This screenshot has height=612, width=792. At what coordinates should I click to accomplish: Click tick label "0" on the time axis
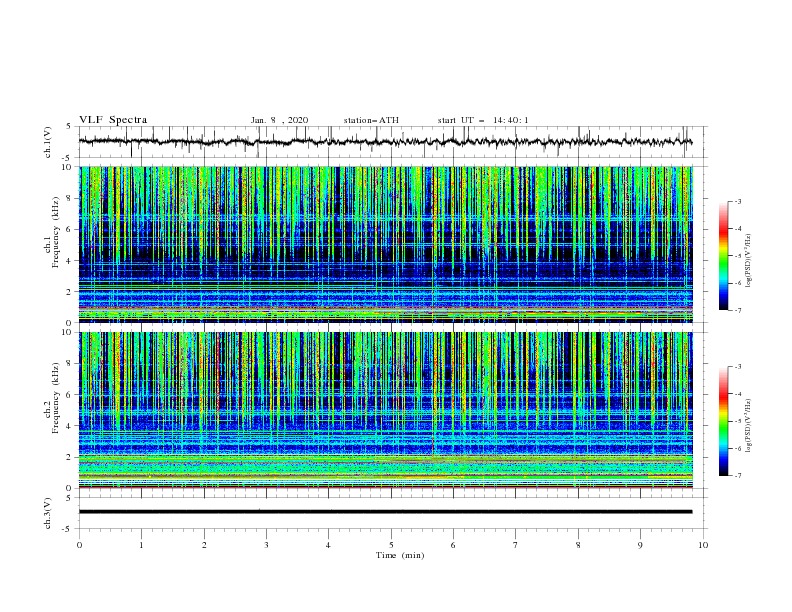pos(79,545)
